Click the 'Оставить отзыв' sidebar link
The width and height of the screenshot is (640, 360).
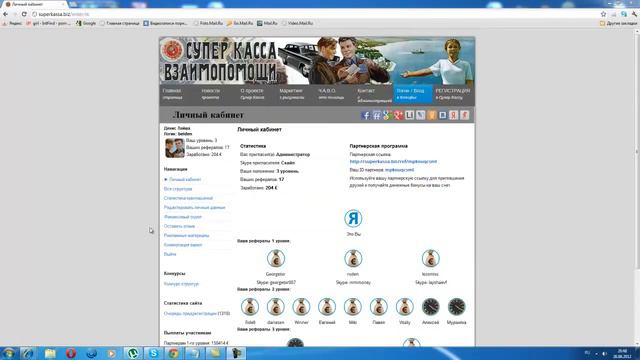[179, 226]
